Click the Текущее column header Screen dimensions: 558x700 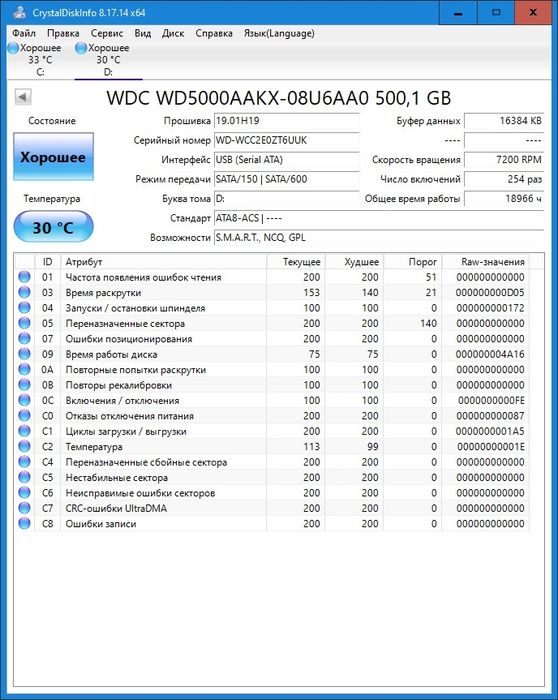(296, 262)
